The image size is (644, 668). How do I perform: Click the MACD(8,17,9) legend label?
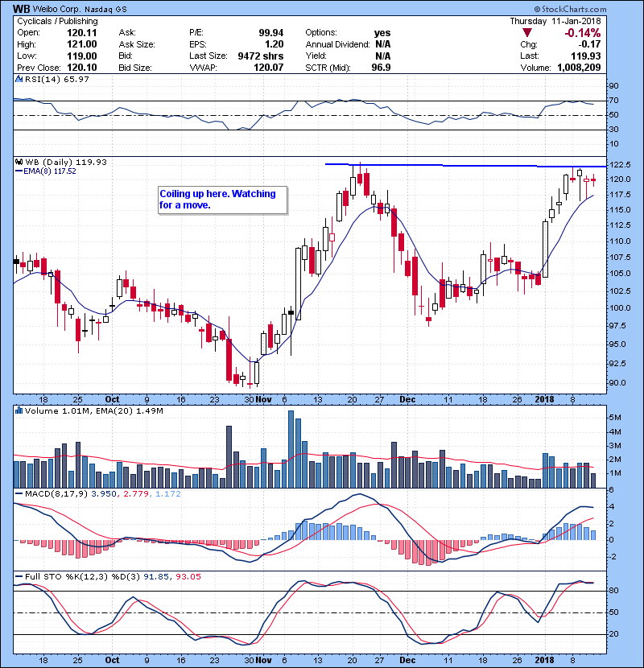pyautogui.click(x=56, y=494)
